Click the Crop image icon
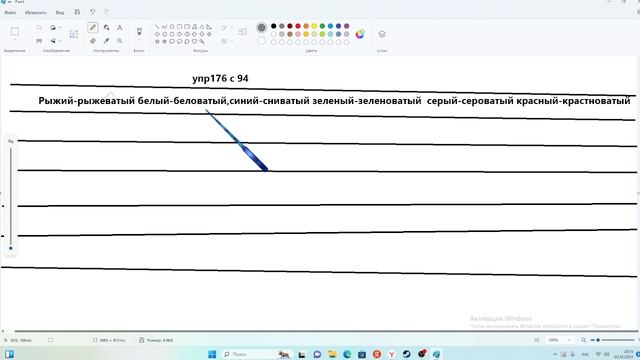This screenshot has height=360, width=640. coord(39,27)
